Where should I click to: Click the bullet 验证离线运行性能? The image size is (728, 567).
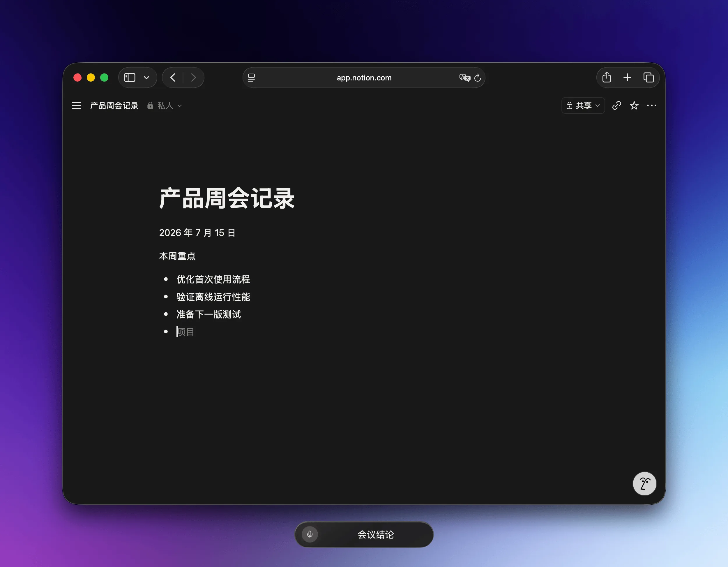[x=213, y=297]
